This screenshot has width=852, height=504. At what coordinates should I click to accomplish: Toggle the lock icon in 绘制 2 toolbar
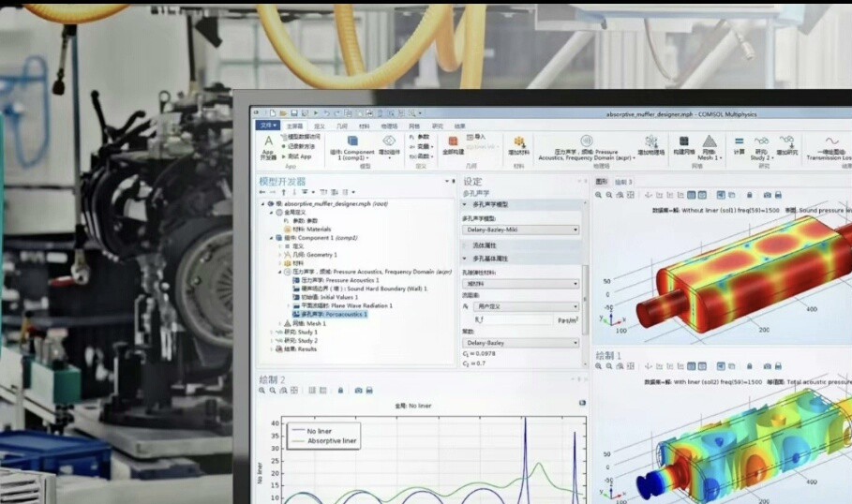[340, 391]
